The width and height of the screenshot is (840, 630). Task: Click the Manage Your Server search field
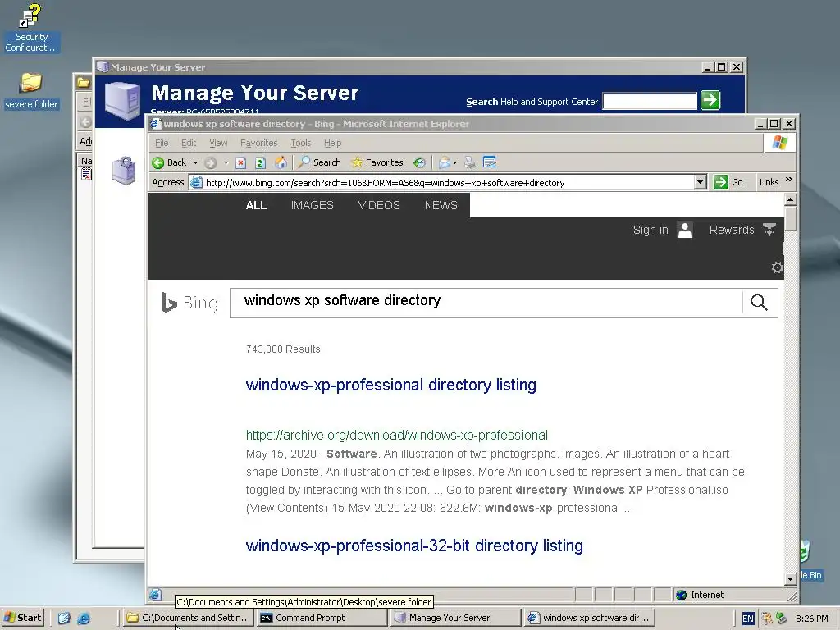(650, 101)
